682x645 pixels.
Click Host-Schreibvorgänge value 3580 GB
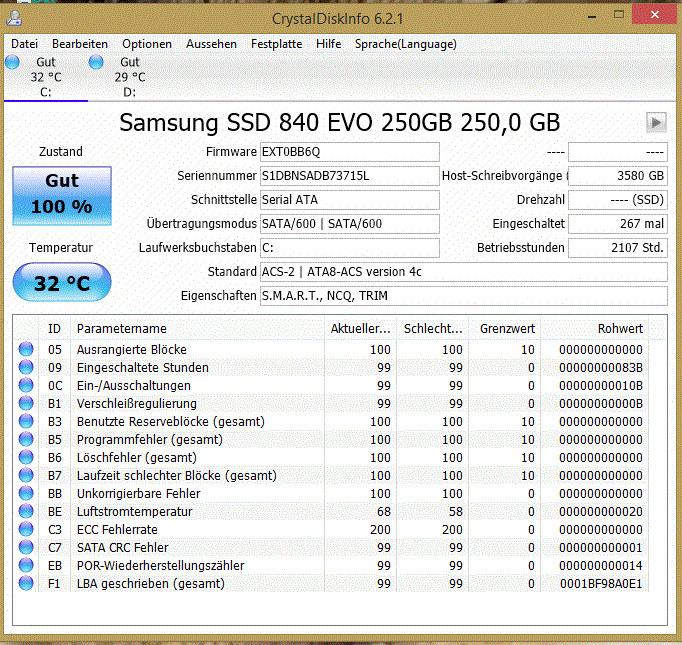click(x=618, y=176)
